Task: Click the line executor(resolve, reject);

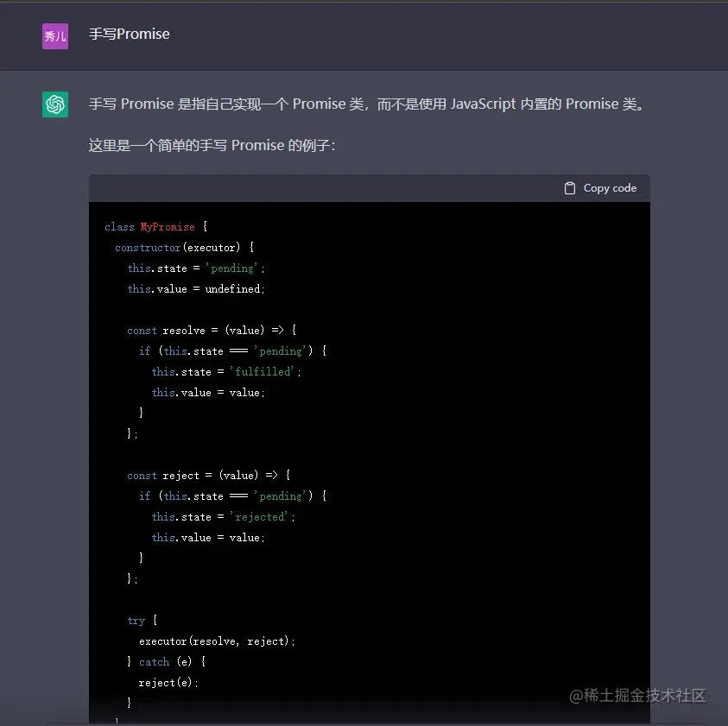Action: click(217, 641)
